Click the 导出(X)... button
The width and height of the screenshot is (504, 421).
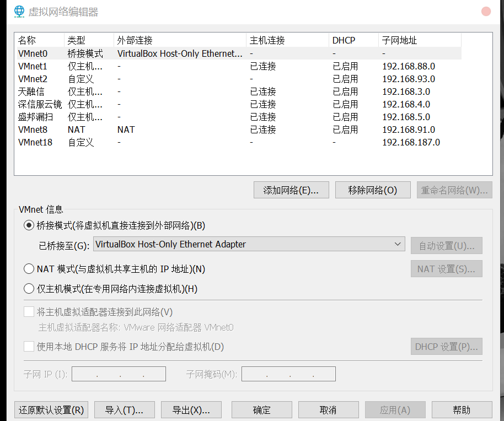(191, 410)
